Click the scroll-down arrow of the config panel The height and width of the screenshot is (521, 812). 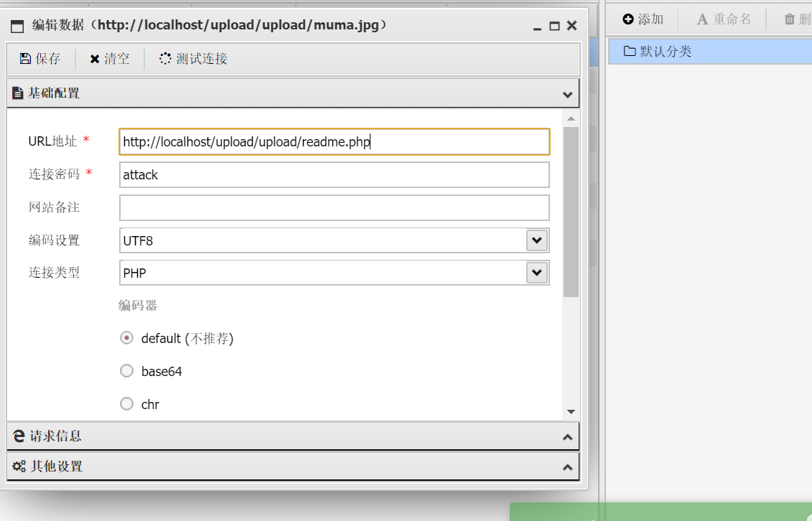pos(571,412)
